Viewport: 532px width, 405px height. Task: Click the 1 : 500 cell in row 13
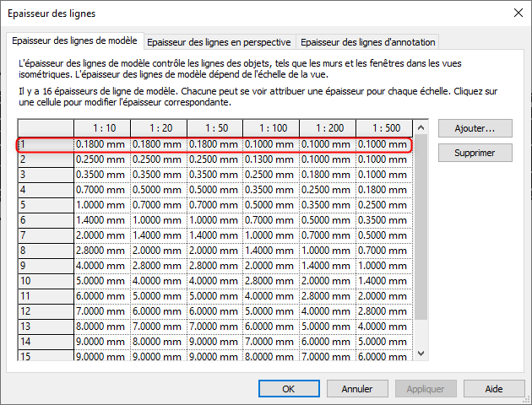383,327
